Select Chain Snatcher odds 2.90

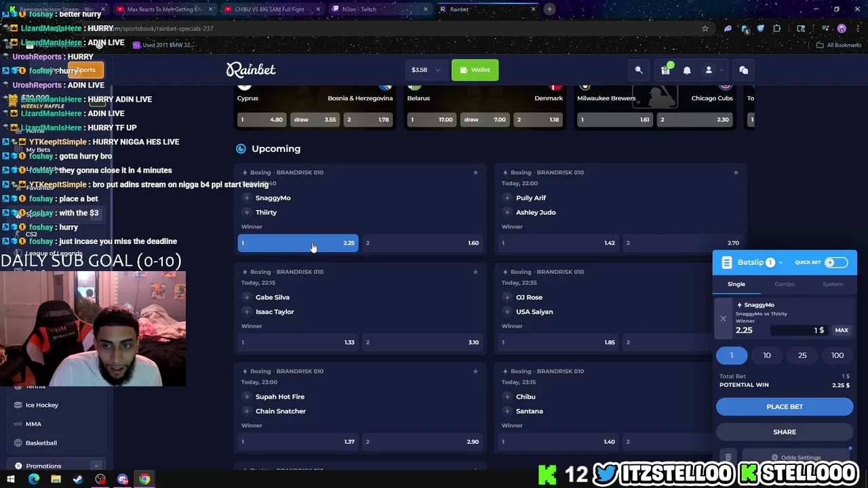tap(422, 442)
